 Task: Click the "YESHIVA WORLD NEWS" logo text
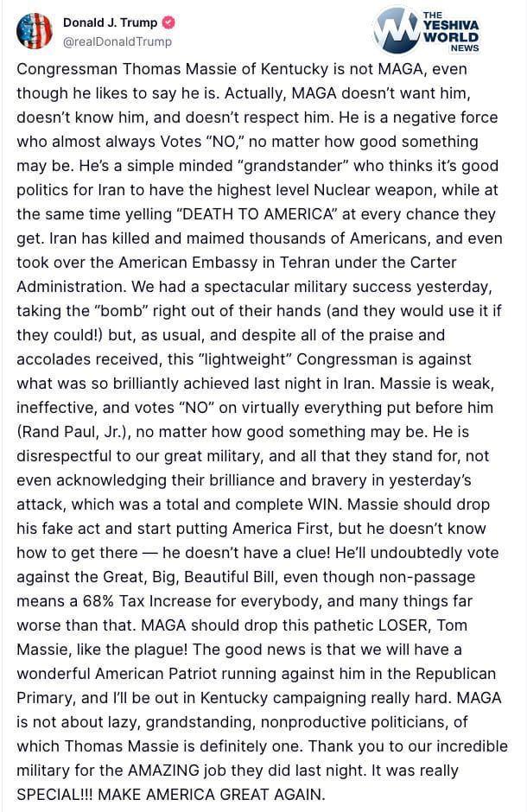pyautogui.click(x=450, y=32)
